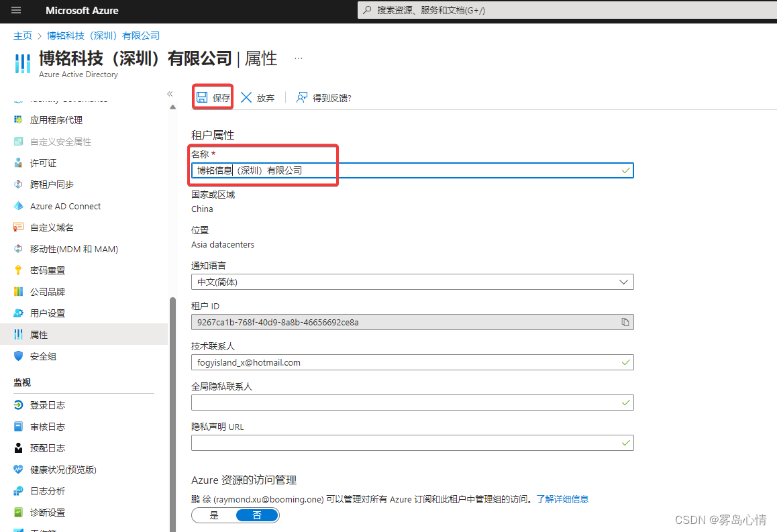Click the 得到反馈? feedback link
The image size is (777, 532).
click(x=323, y=97)
